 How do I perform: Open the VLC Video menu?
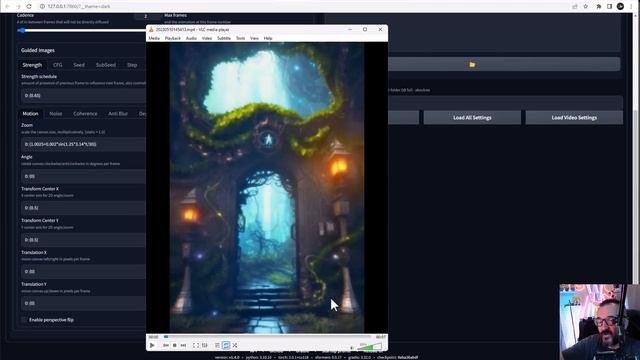[207, 38]
